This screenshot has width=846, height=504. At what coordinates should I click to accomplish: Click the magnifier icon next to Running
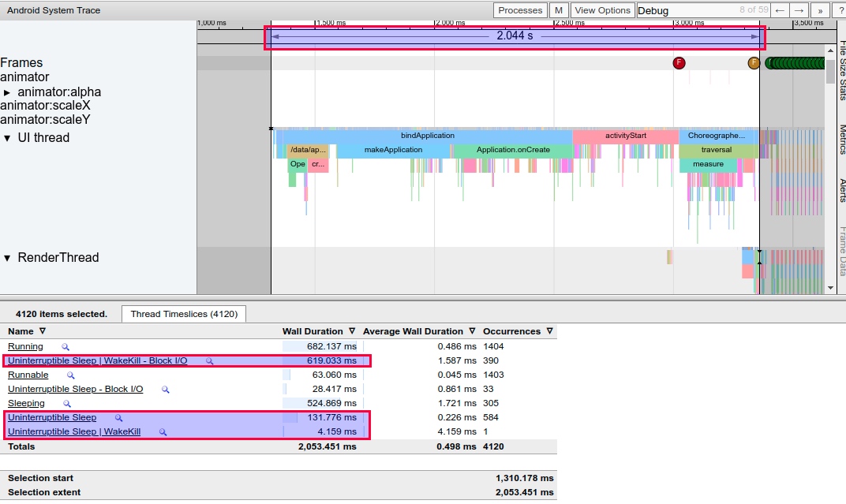(x=66, y=347)
